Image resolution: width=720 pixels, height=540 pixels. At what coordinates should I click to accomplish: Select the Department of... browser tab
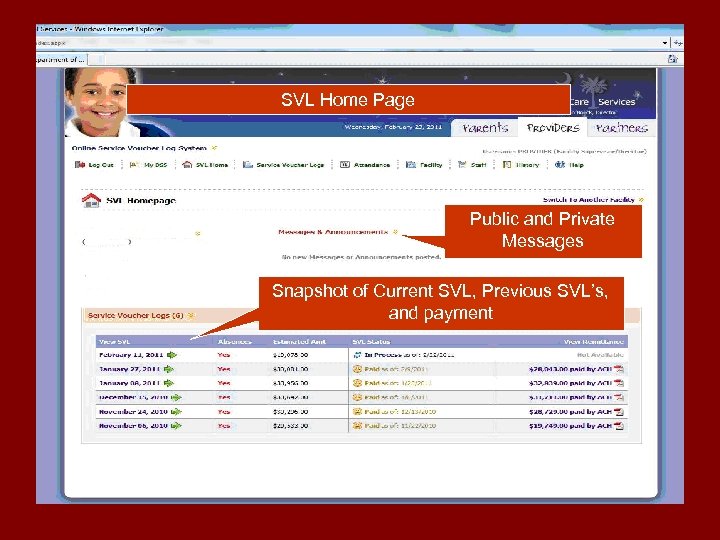point(61,59)
